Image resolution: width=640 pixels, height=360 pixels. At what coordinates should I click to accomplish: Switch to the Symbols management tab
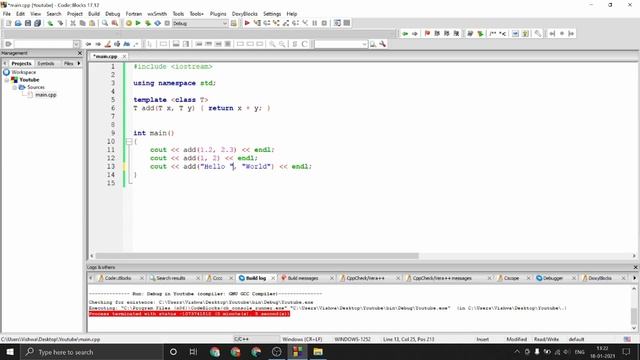(x=46, y=63)
